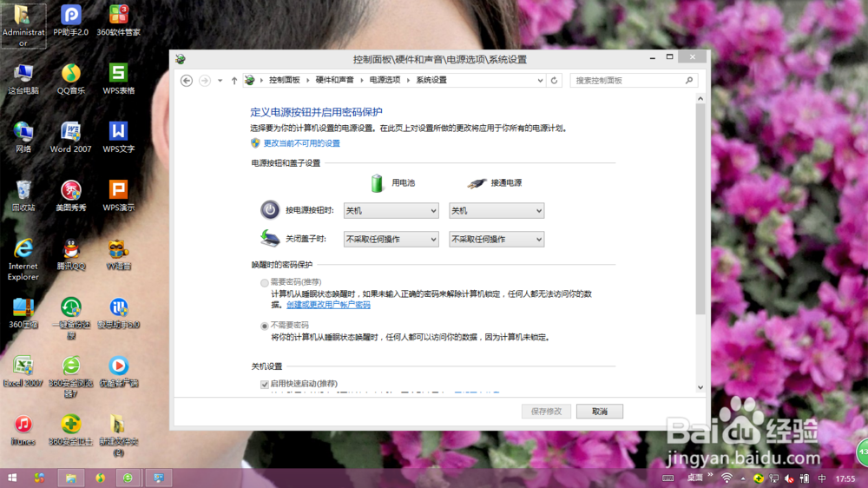Open the 360 browser taskbar icon
This screenshot has height=488, width=868.
(x=128, y=478)
